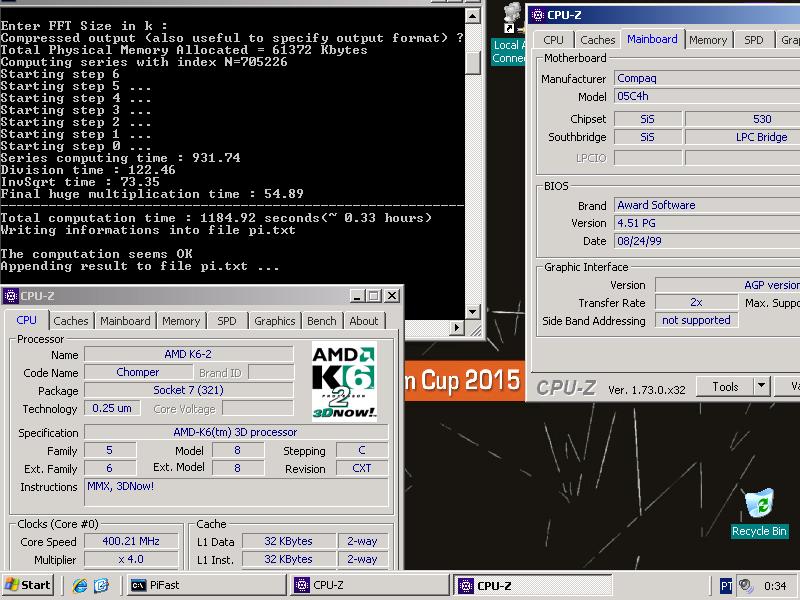The image size is (800, 600).
Task: Click the L1 Data size 32 KBytes
Action: [288, 541]
